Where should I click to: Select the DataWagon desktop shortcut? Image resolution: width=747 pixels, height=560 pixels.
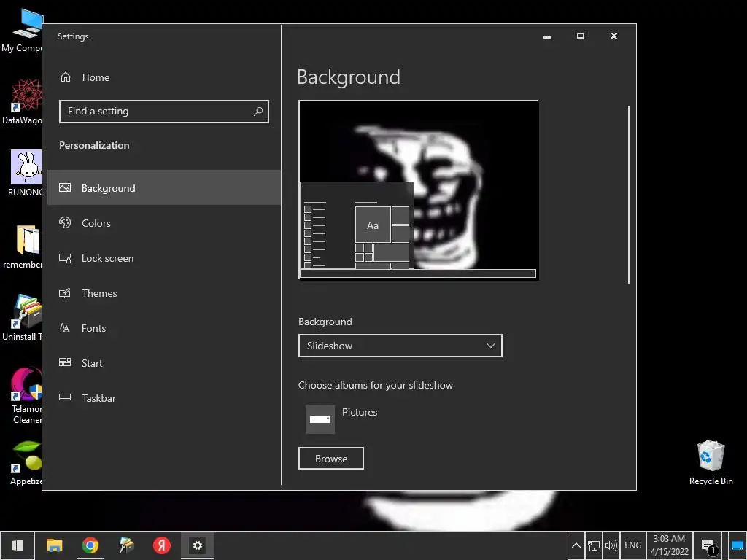pos(22,102)
